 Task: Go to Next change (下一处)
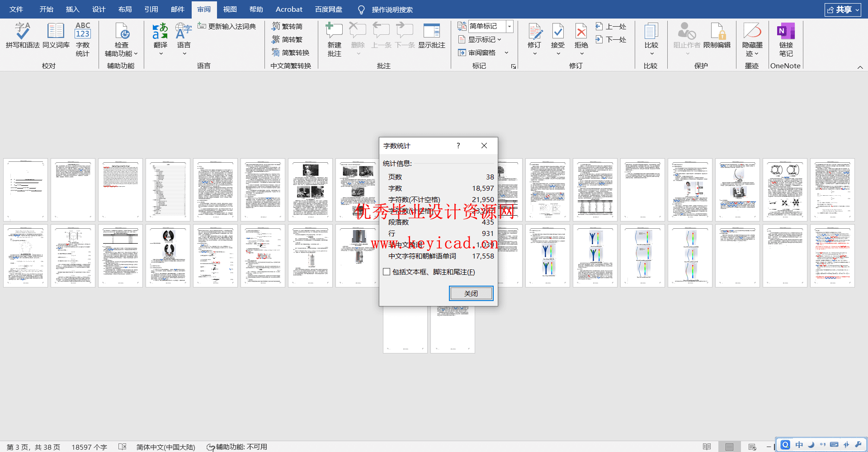click(x=611, y=39)
